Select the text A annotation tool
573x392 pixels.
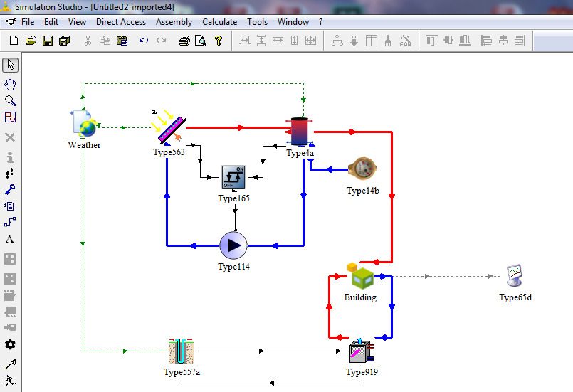pos(10,239)
